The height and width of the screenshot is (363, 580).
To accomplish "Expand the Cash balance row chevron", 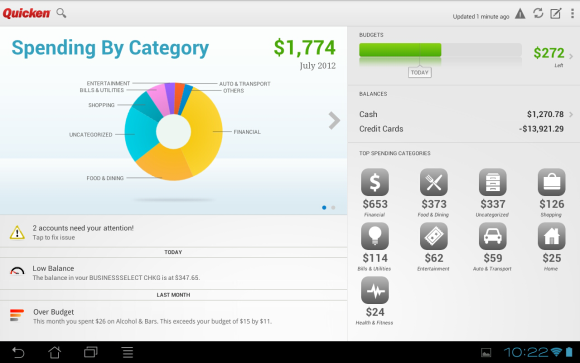I will click(x=571, y=114).
